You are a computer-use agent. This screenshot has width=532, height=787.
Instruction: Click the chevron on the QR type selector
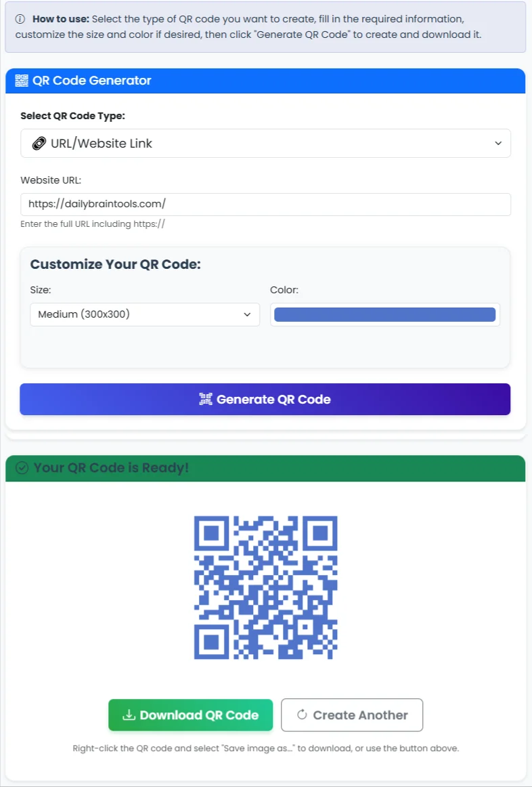(x=499, y=143)
